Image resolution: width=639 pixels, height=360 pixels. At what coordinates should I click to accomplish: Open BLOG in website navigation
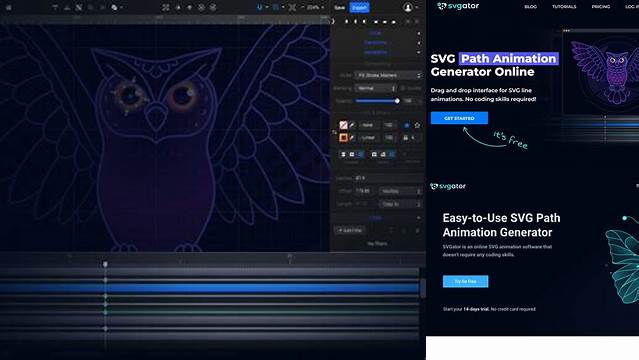[531, 7]
